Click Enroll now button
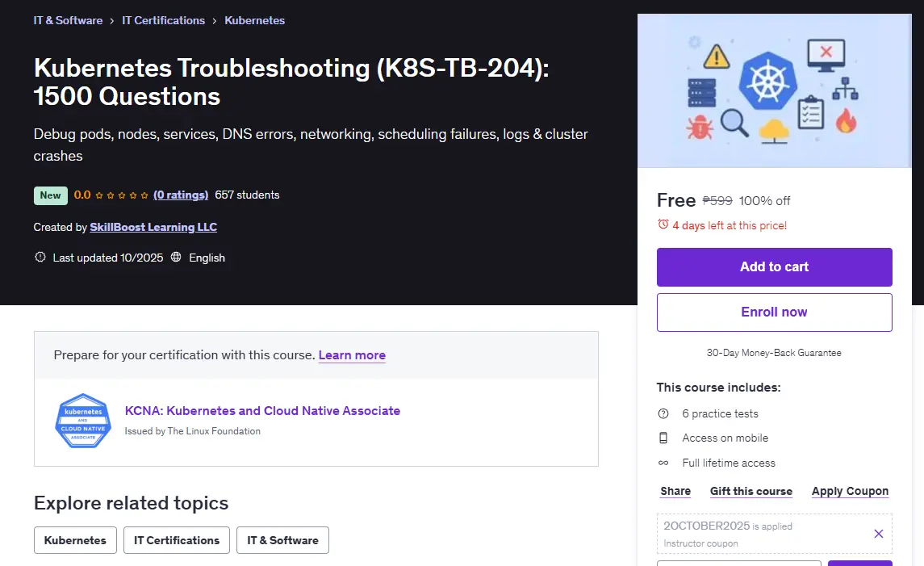The height and width of the screenshot is (566, 924). pyautogui.click(x=775, y=312)
